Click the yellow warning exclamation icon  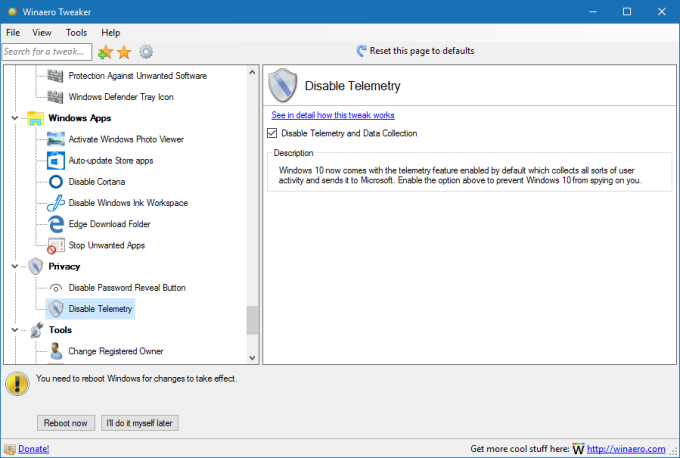point(17,384)
